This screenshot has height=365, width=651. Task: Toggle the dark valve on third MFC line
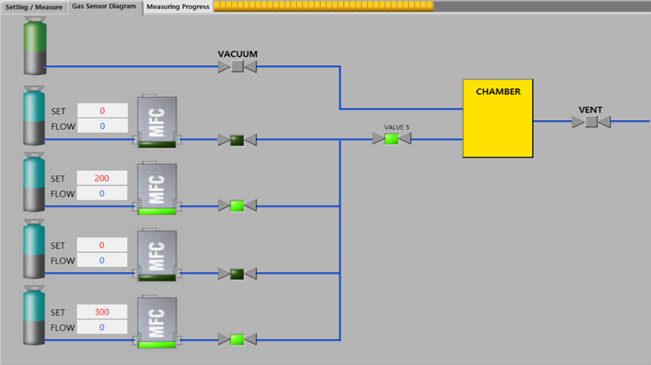(237, 274)
